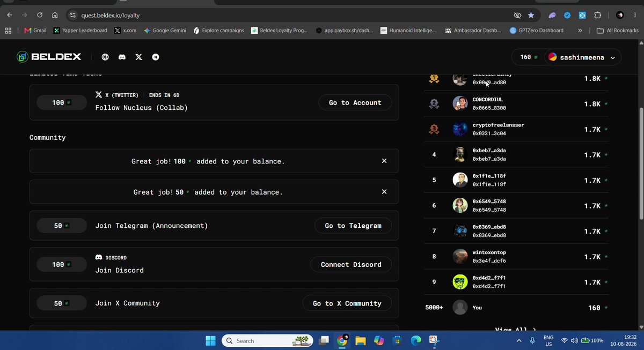Open the apps grid in bookmarks bar
This screenshot has width=644, height=350.
[x=8, y=31]
